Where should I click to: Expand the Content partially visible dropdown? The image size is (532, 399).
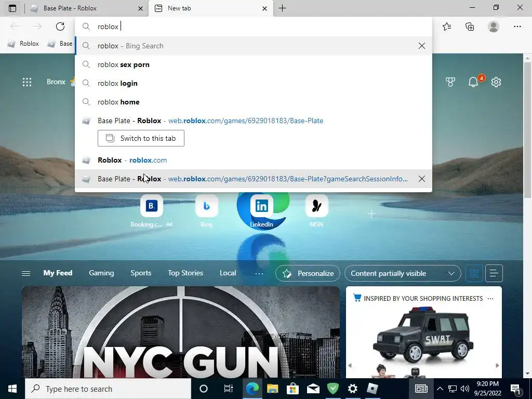pos(403,273)
